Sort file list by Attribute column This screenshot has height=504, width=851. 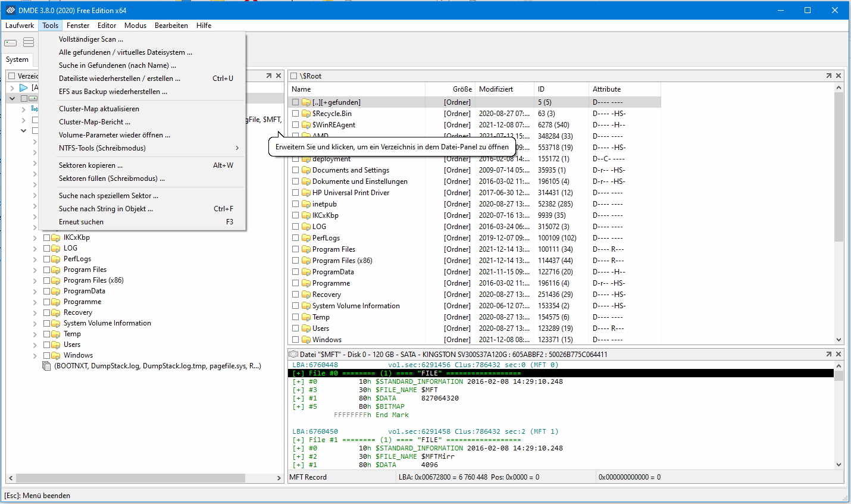625,89
